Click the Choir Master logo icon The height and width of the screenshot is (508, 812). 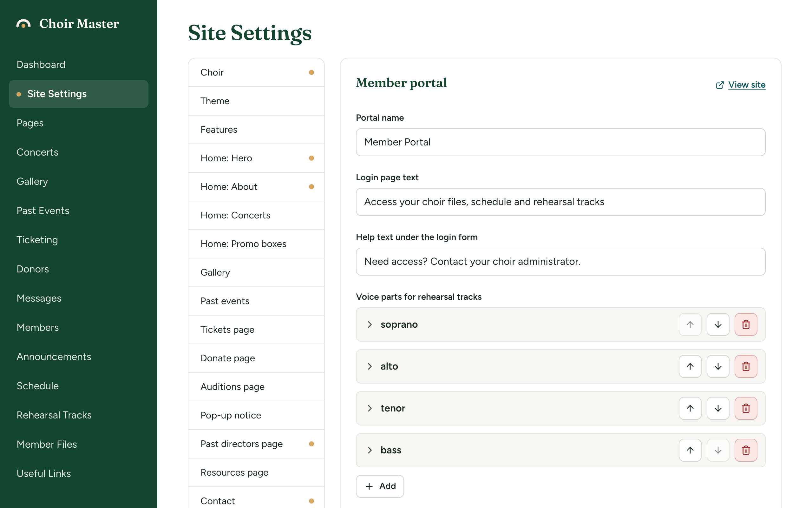click(x=23, y=24)
